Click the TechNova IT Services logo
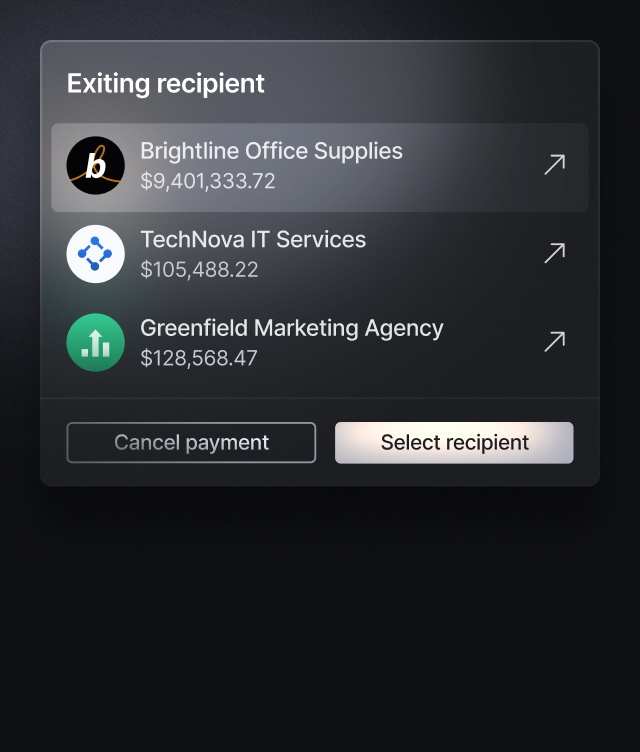This screenshot has height=752, width=640. (x=96, y=254)
